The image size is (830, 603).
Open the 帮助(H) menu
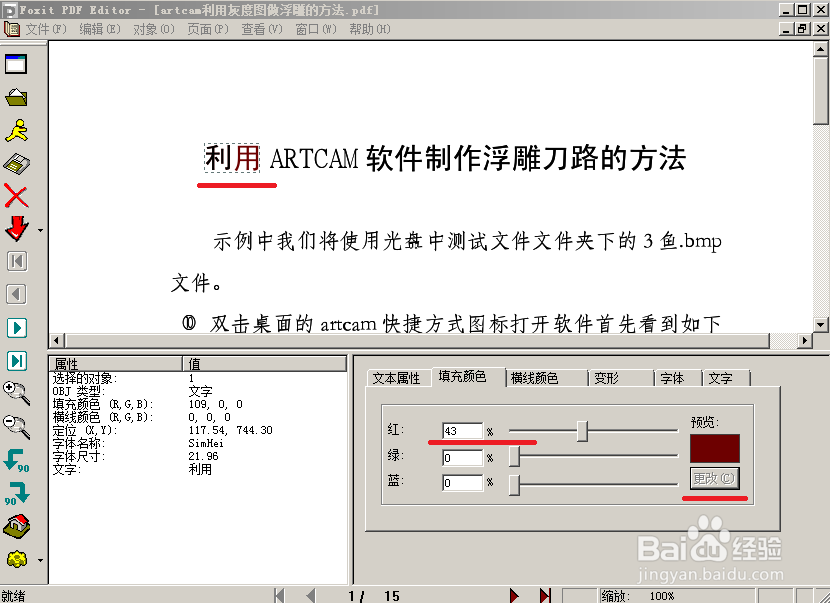(369, 29)
